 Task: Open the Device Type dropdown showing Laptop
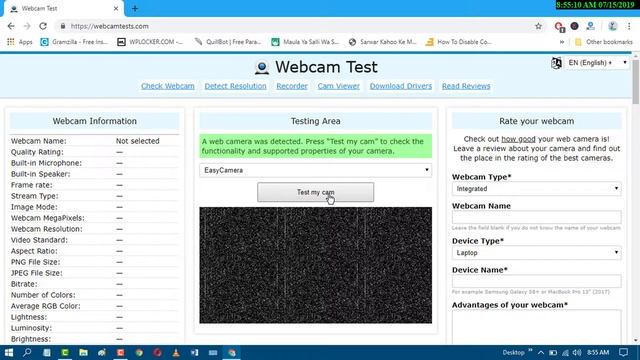pyautogui.click(x=537, y=253)
